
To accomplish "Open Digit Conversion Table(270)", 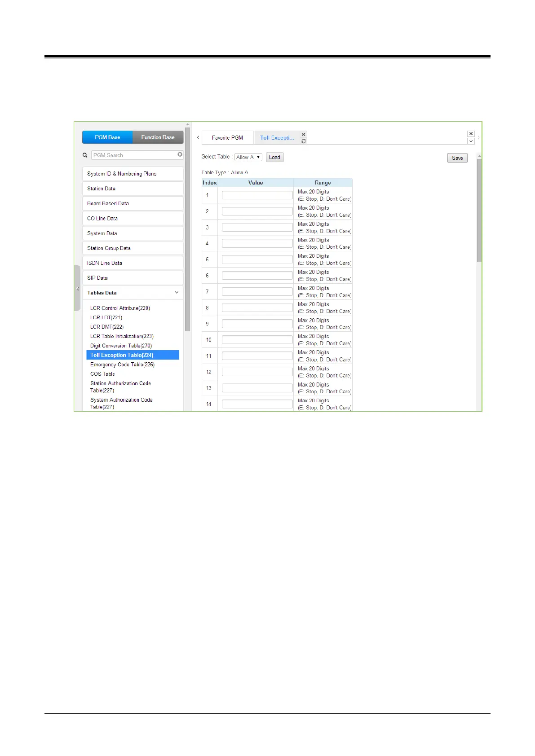I will pos(121,346).
